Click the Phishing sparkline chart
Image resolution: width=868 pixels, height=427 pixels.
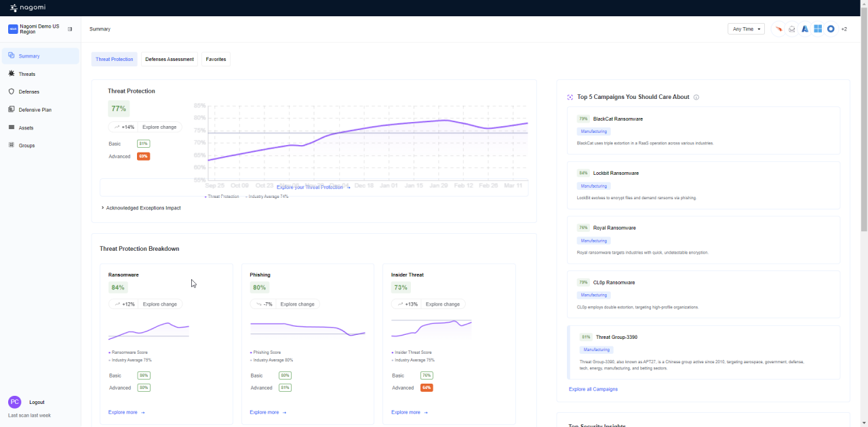click(x=307, y=329)
